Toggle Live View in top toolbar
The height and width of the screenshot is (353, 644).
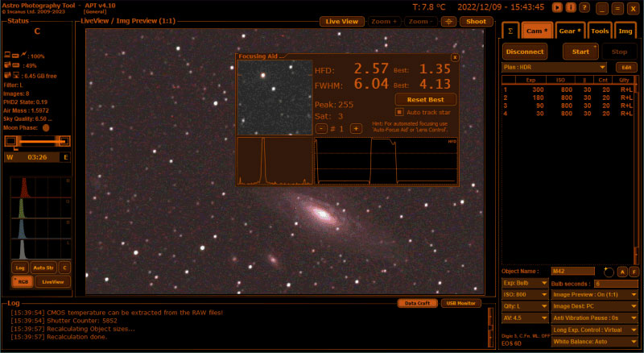341,22
